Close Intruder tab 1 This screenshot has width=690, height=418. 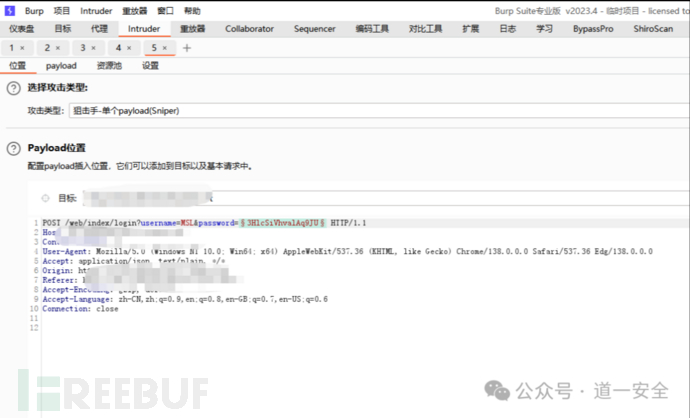[x=22, y=48]
